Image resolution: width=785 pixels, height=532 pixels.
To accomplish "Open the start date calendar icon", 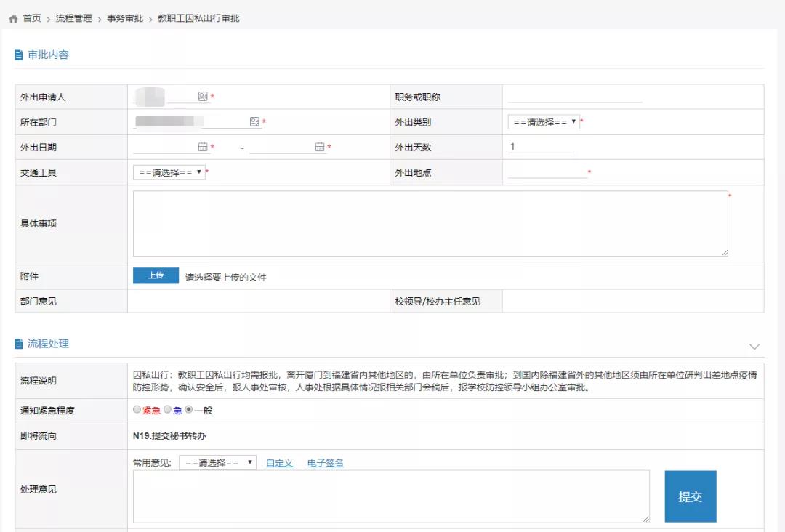I will (x=203, y=147).
